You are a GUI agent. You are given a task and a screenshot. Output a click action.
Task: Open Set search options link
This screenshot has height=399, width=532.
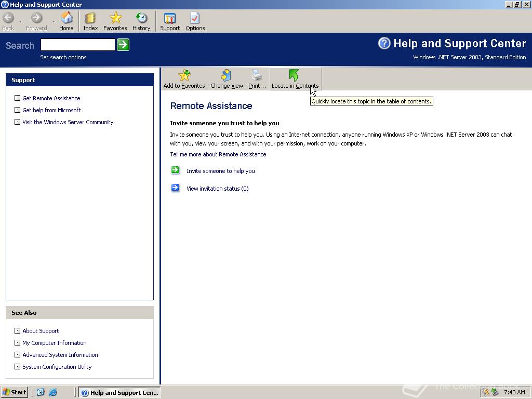click(x=63, y=57)
